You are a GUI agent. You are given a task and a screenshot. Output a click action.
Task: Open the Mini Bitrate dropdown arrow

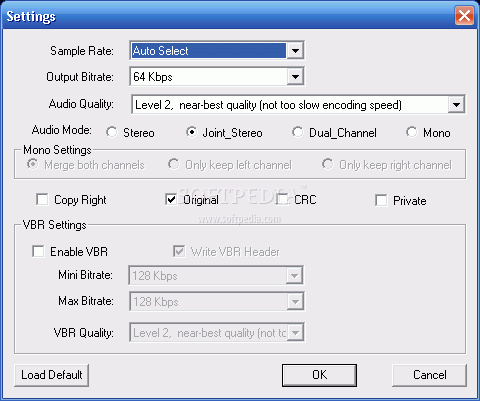[x=294, y=275]
